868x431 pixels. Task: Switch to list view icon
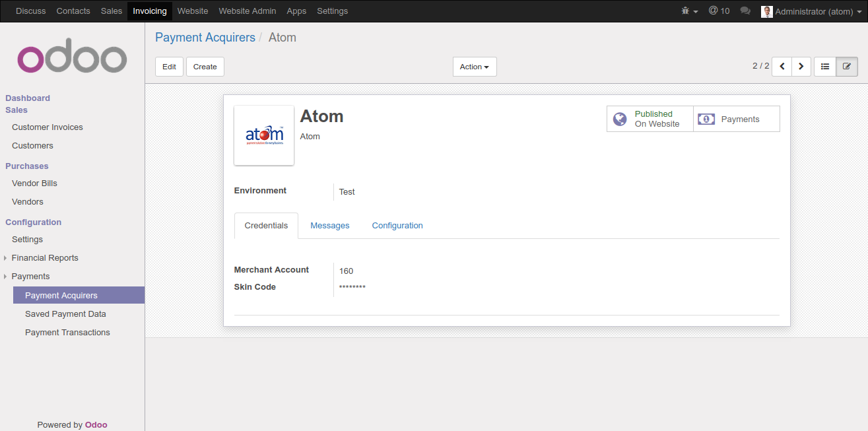825,67
